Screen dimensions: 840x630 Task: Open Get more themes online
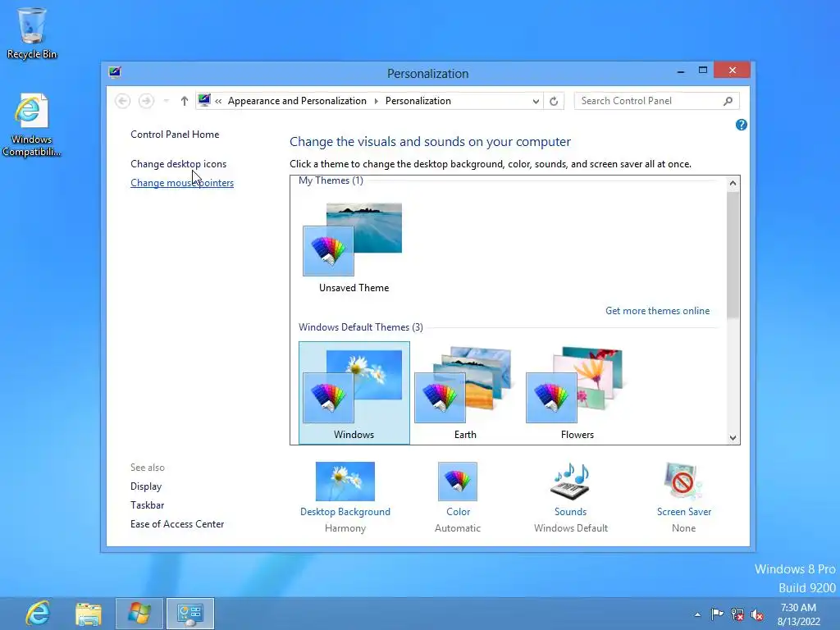tap(657, 311)
